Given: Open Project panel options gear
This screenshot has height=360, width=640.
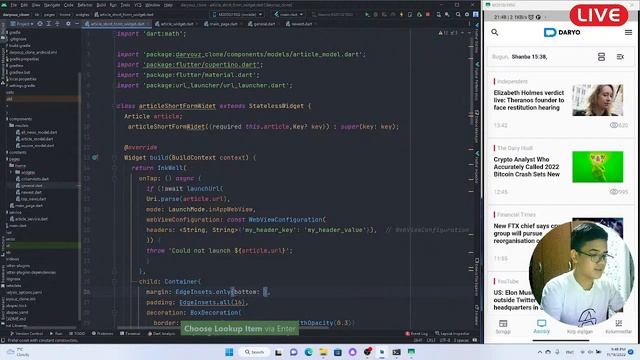Looking at the screenshot, I should coord(68,24).
